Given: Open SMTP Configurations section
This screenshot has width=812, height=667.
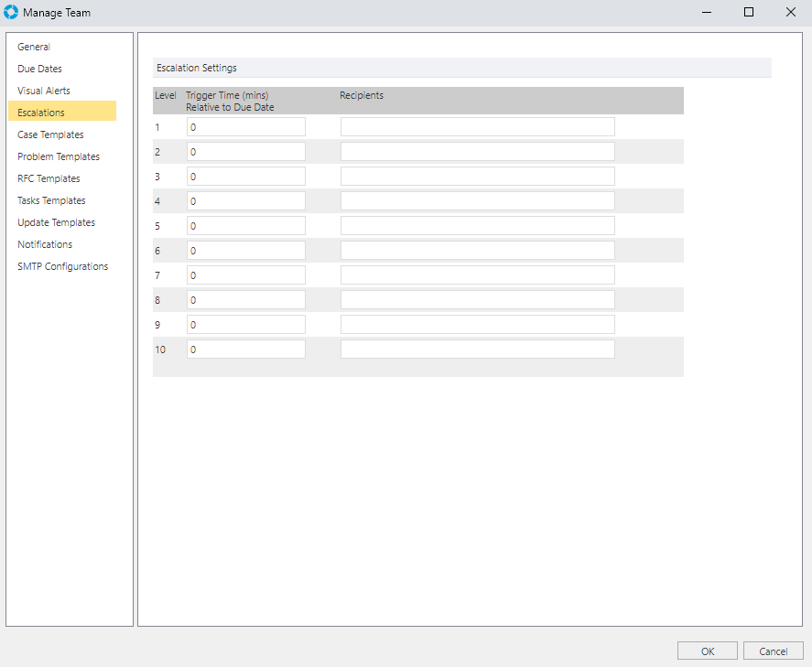Looking at the screenshot, I should pyautogui.click(x=62, y=266).
